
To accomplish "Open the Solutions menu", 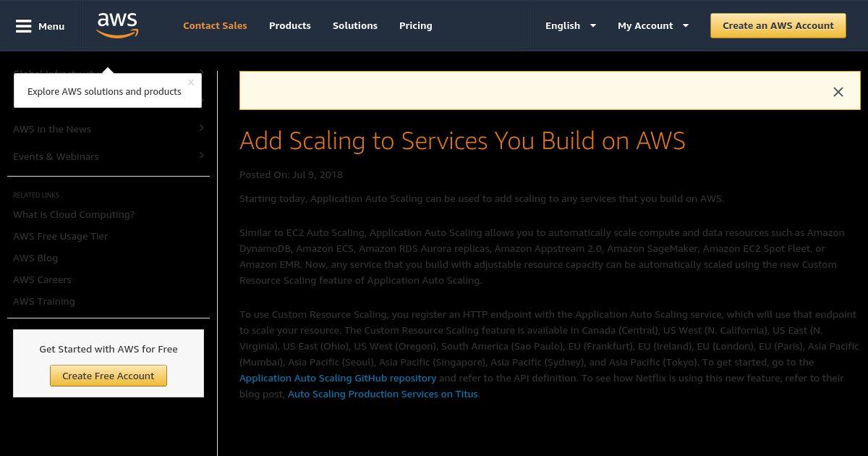I will pos(355,25).
